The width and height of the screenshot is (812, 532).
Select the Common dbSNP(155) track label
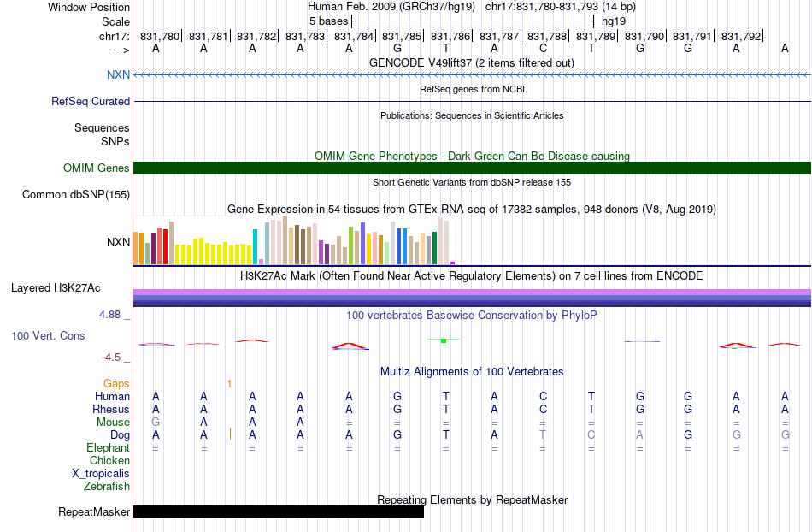75,195
